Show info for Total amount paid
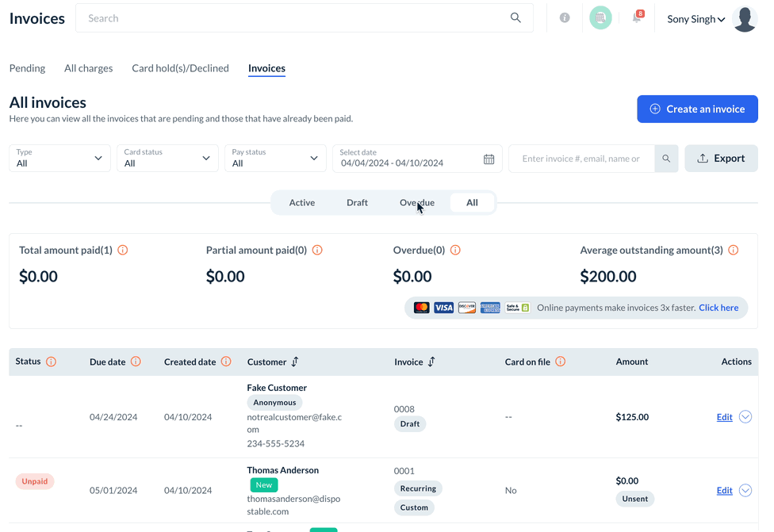The width and height of the screenshot is (774, 532). pos(123,251)
